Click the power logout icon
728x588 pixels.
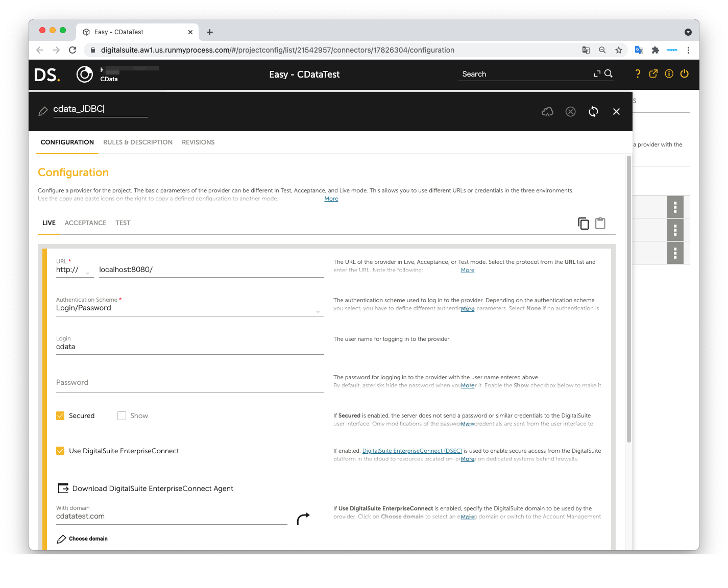tap(685, 74)
